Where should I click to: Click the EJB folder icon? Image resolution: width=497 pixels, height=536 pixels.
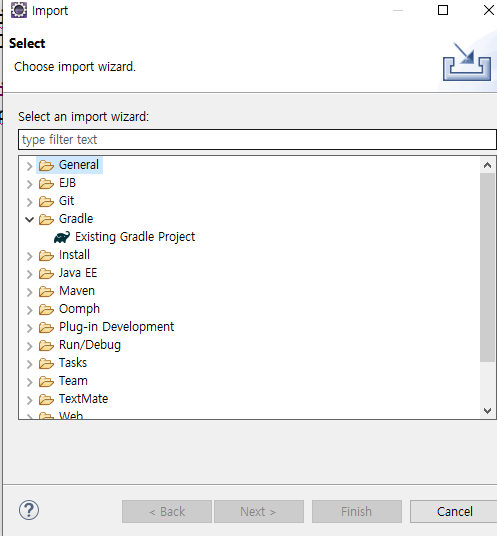point(46,184)
